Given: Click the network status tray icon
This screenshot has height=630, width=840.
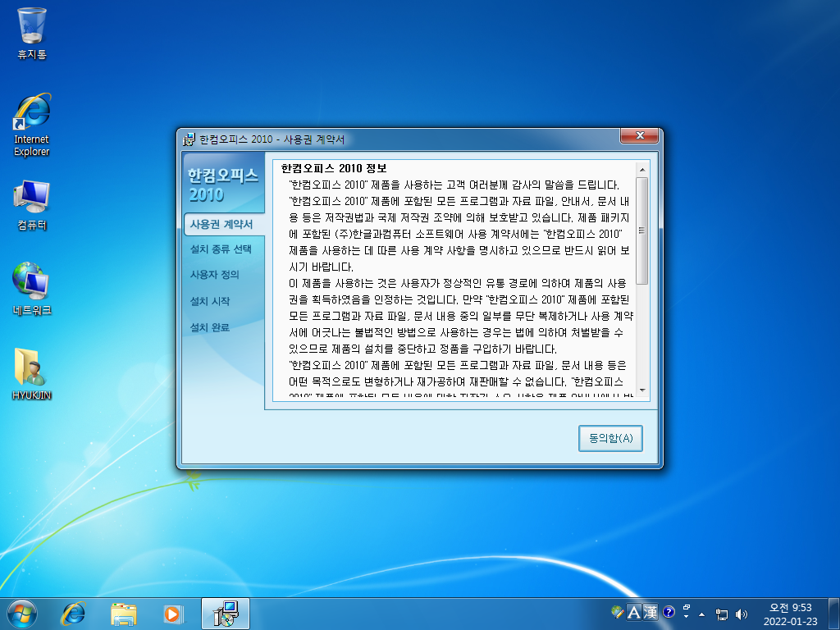Looking at the screenshot, I should pyautogui.click(x=722, y=614).
